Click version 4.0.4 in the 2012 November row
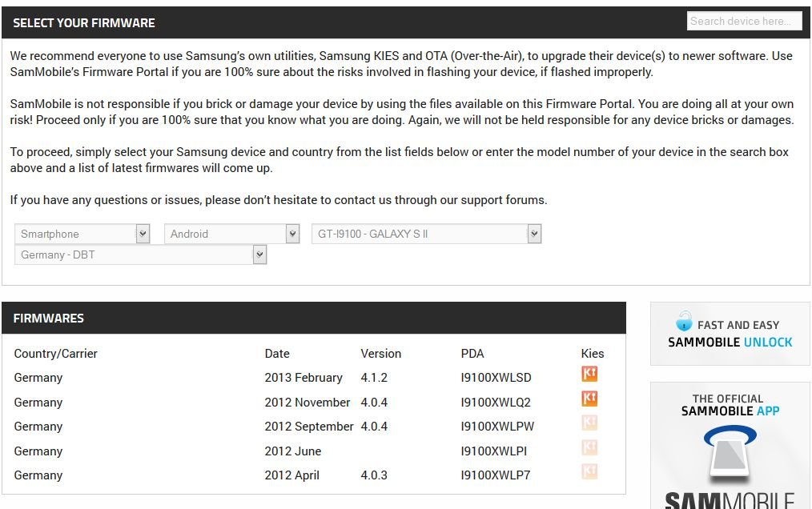This screenshot has width=812, height=509. (x=374, y=403)
